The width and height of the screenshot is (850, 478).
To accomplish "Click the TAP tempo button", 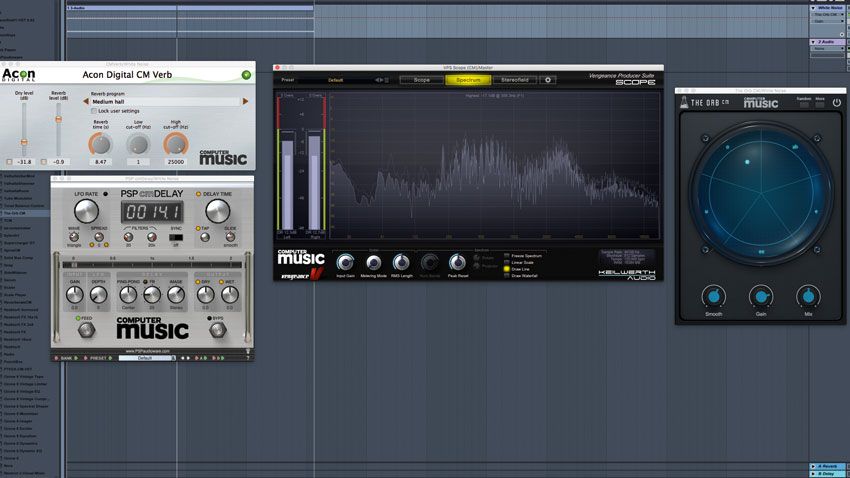I will pyautogui.click(x=205, y=237).
